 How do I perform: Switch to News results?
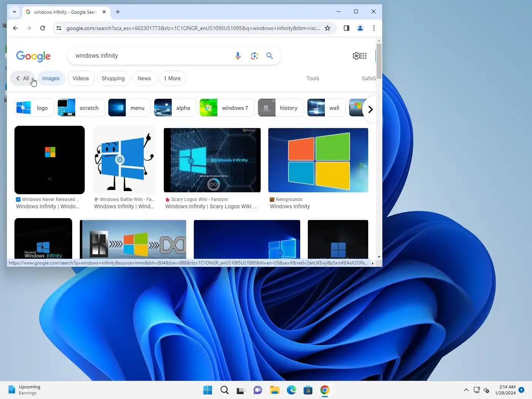point(144,78)
